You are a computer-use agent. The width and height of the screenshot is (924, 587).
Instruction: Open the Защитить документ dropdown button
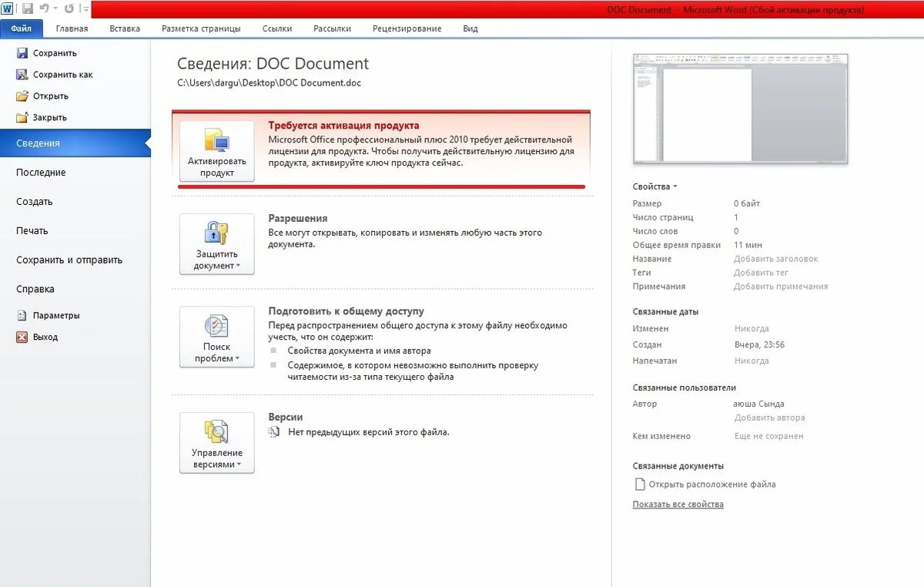[217, 244]
